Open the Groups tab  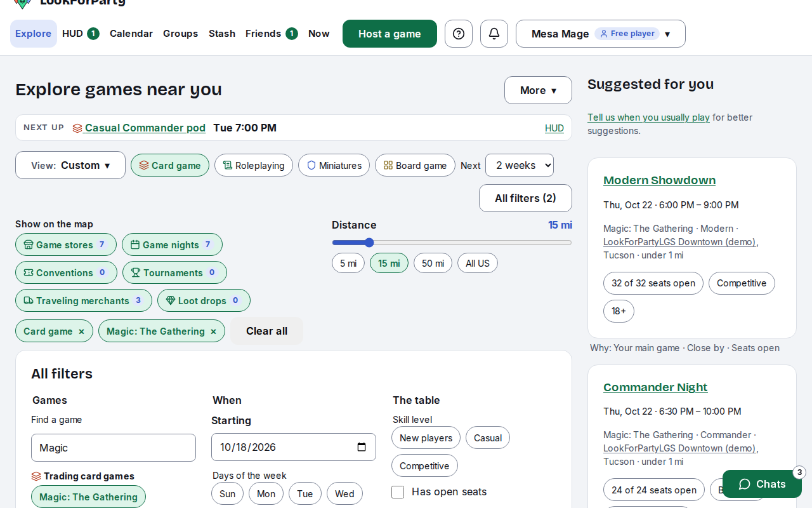tap(181, 34)
